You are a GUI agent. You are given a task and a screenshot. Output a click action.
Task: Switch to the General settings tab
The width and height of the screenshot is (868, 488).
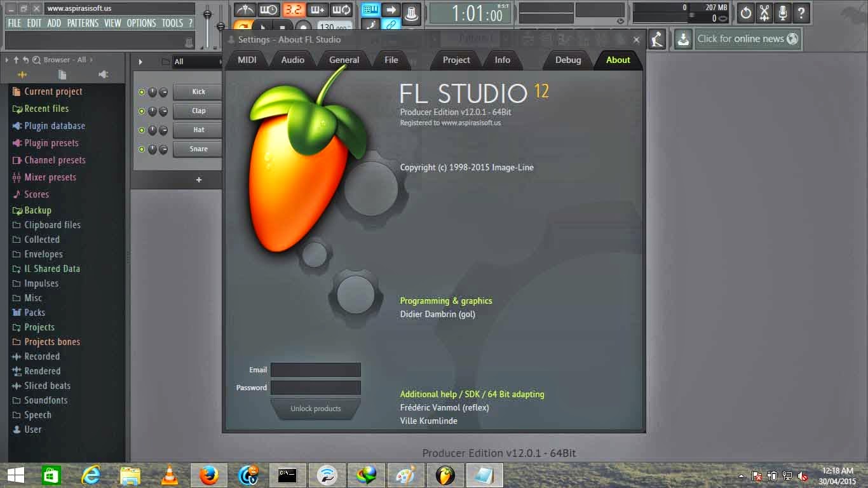(x=344, y=60)
